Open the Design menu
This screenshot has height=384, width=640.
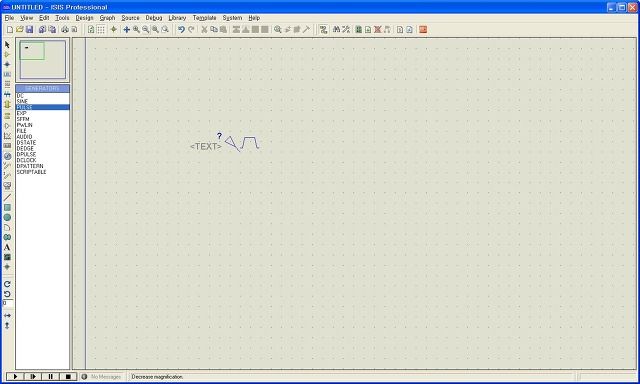[x=84, y=18]
